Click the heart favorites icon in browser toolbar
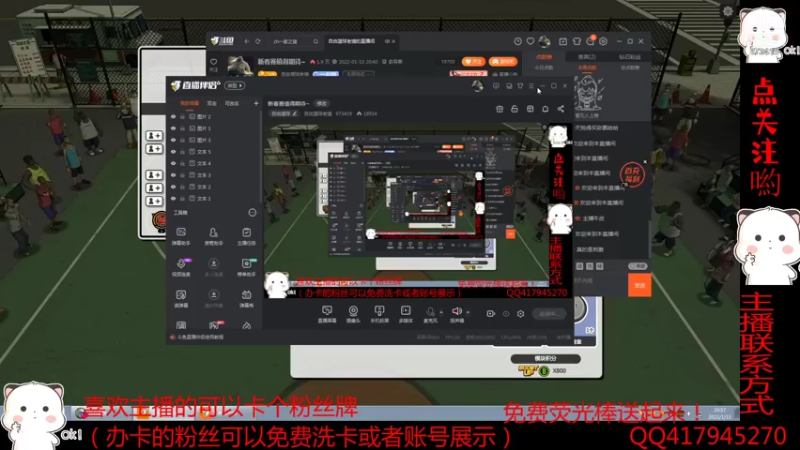This screenshot has width=800, height=450. click(x=531, y=41)
